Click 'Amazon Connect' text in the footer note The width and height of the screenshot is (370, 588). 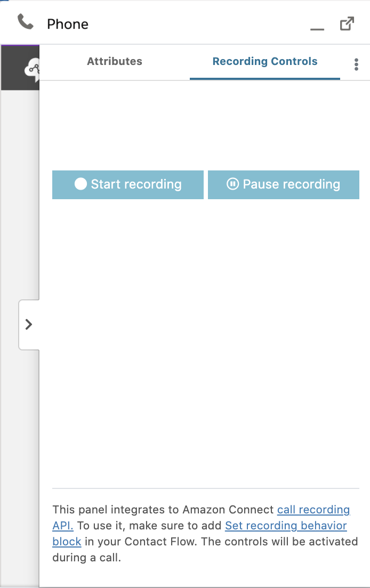228,510
